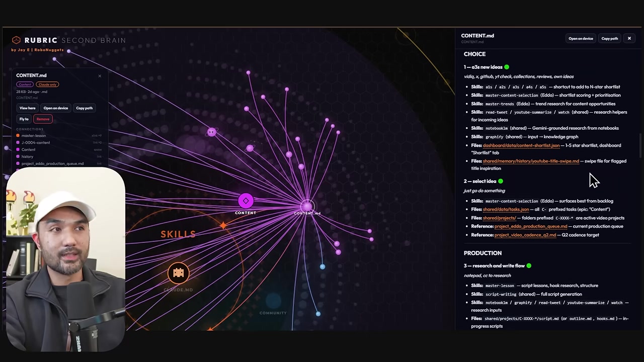Close the CONTENT.md document viewer panel
644x362 pixels.
pos(629,38)
